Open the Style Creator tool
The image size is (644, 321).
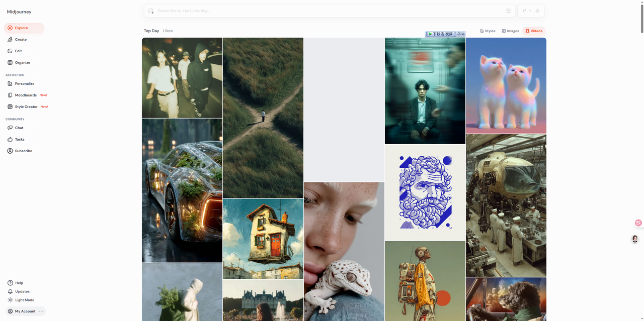tap(26, 106)
